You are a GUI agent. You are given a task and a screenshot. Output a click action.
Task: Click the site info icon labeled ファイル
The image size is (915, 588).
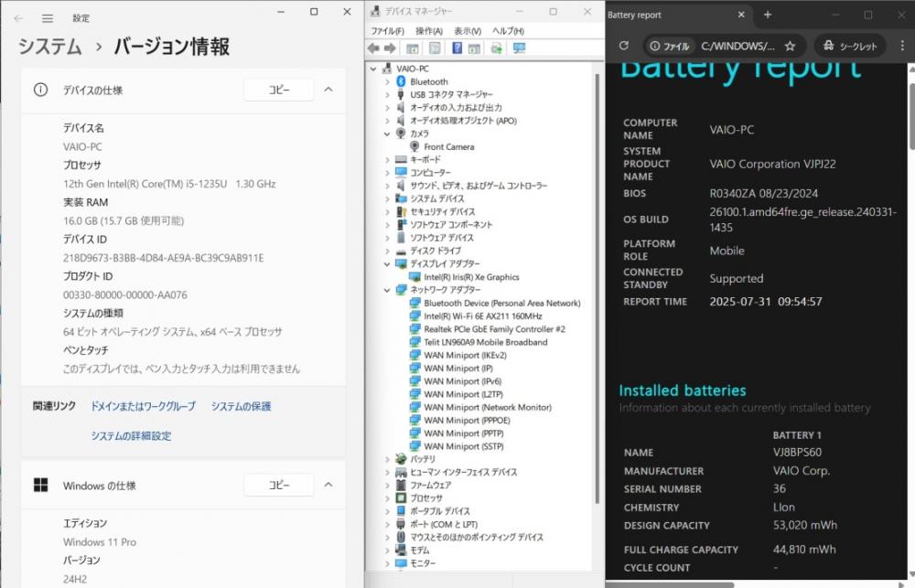coord(670,46)
